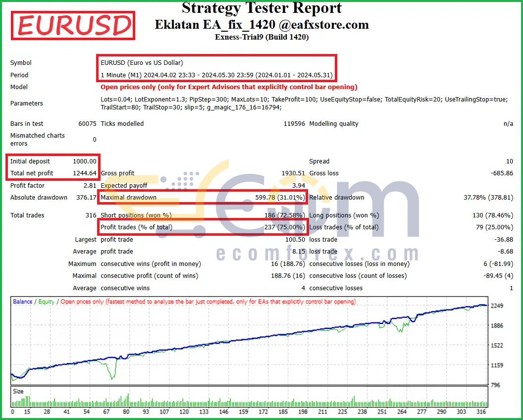Select the "Gross profit" label

coord(117,173)
